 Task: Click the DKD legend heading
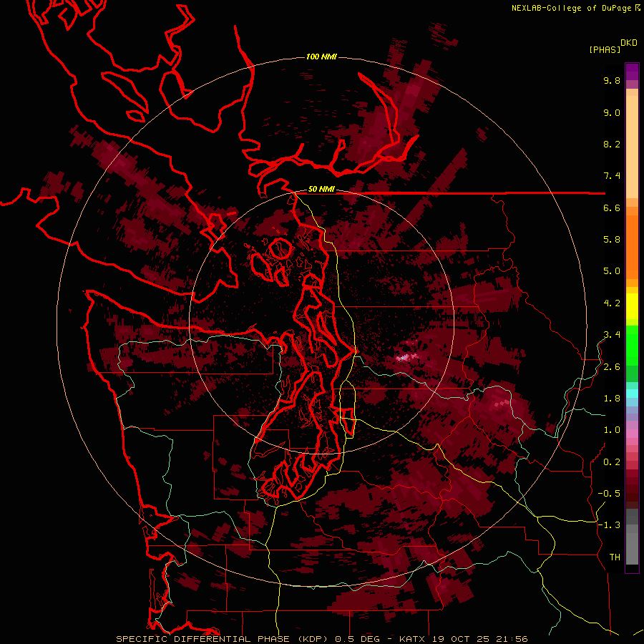pyautogui.click(x=629, y=43)
